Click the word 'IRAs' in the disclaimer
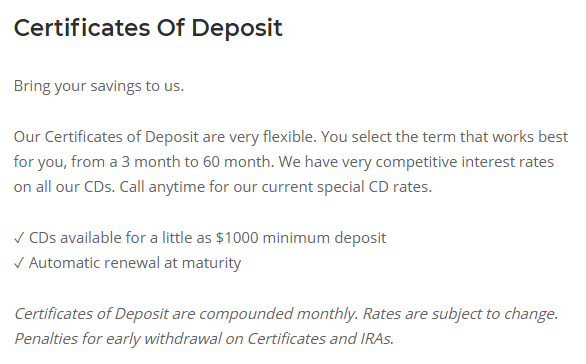Image resolution: width=586 pixels, height=364 pixels. click(377, 339)
